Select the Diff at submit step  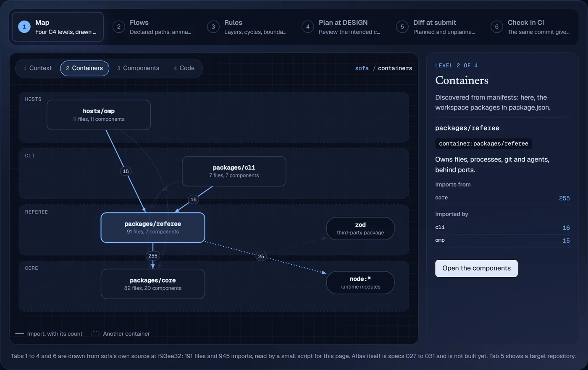click(436, 27)
